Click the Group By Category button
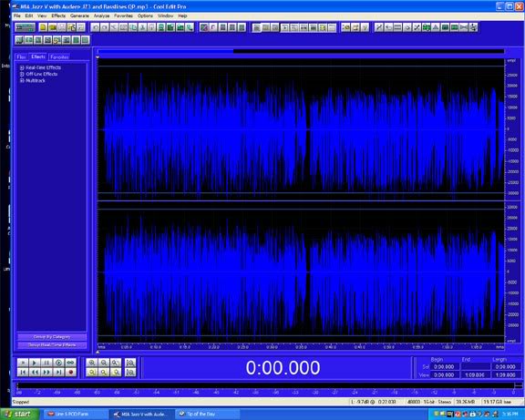 [x=52, y=337]
